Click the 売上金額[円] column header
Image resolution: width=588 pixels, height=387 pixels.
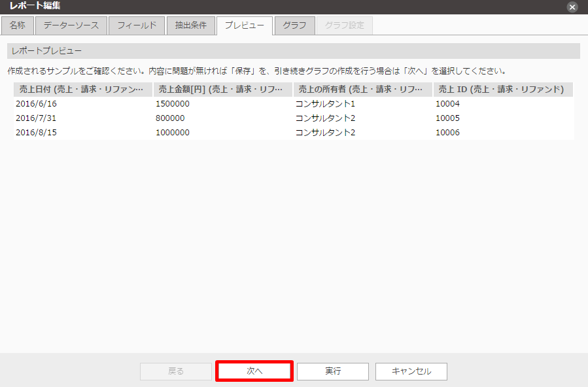pos(223,90)
